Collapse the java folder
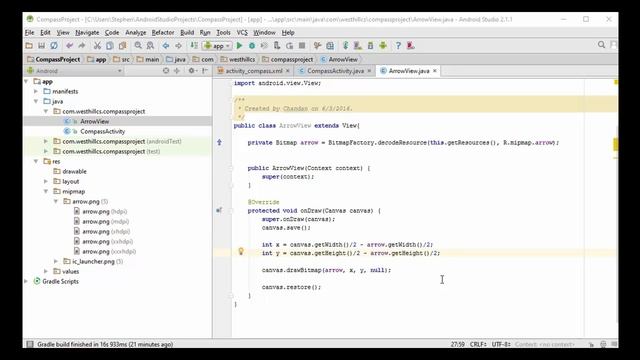Screen dimensions: 640x360 [x=36, y=101]
